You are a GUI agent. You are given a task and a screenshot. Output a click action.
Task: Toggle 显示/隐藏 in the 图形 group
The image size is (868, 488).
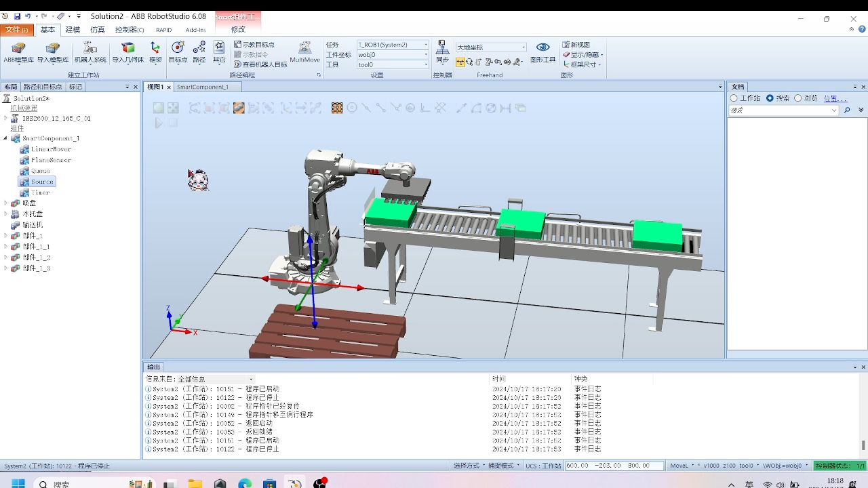click(x=581, y=54)
